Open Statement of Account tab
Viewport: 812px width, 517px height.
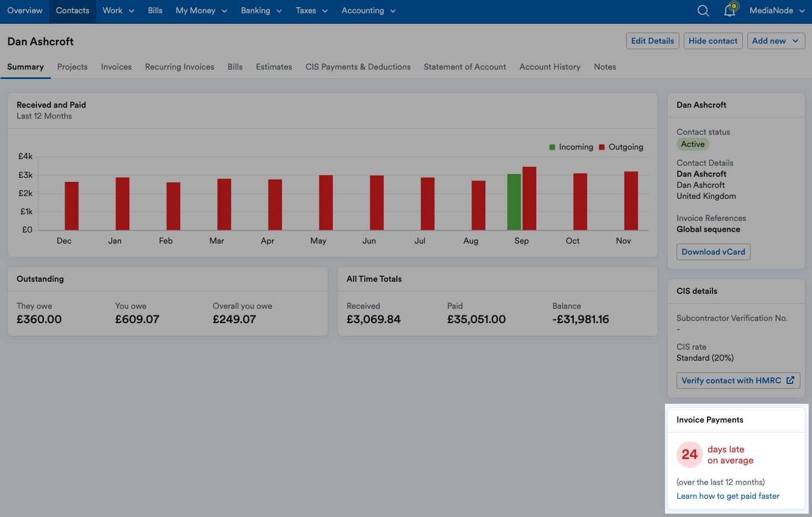pyautogui.click(x=465, y=67)
